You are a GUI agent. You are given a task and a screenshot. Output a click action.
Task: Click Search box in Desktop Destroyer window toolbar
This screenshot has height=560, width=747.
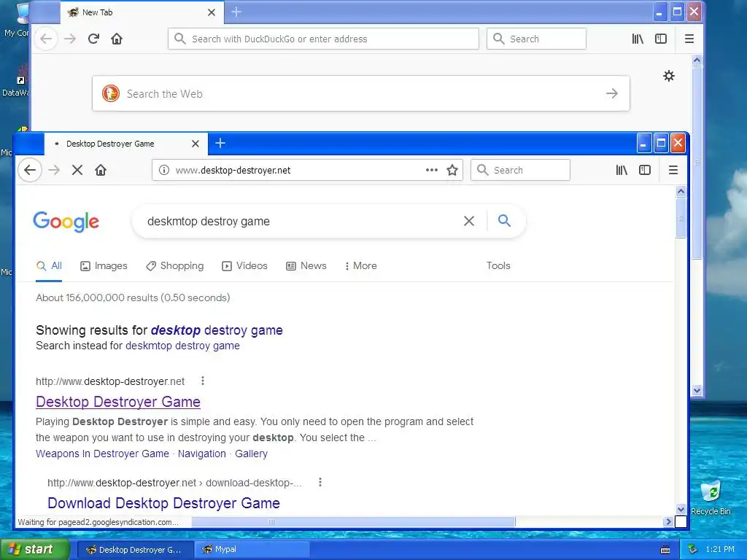pyautogui.click(x=520, y=170)
